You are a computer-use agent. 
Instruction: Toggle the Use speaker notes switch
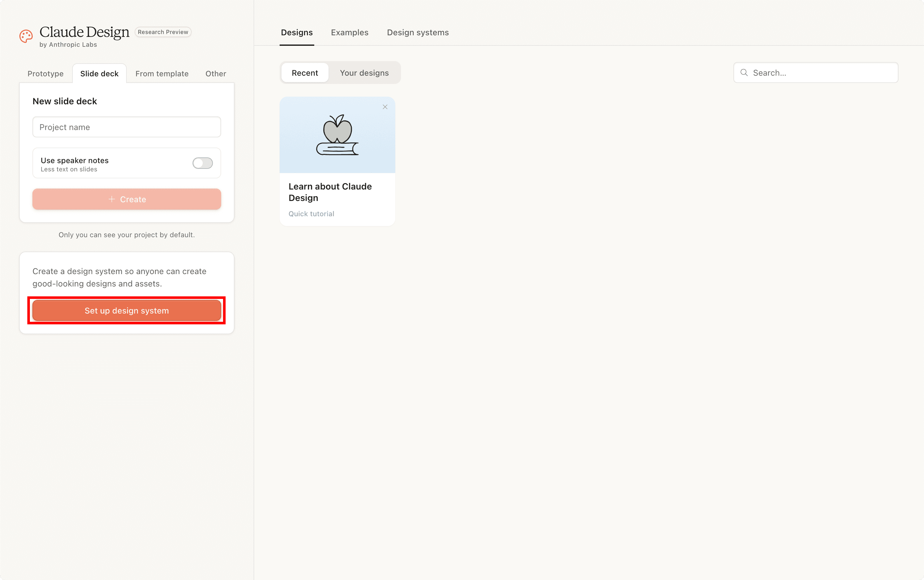[x=202, y=163]
